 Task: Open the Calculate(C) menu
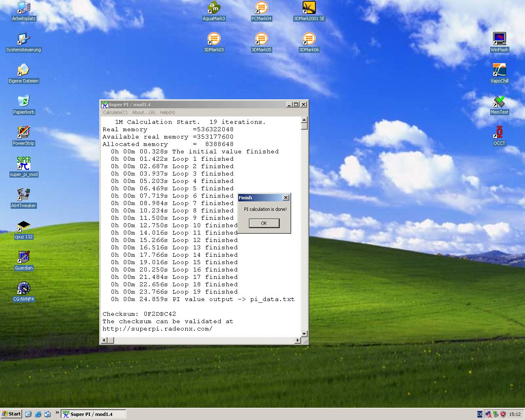115,112
